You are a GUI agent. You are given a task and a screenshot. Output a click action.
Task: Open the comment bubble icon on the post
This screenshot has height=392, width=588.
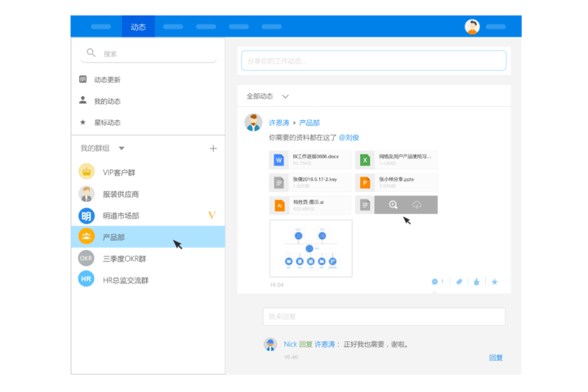(x=435, y=282)
